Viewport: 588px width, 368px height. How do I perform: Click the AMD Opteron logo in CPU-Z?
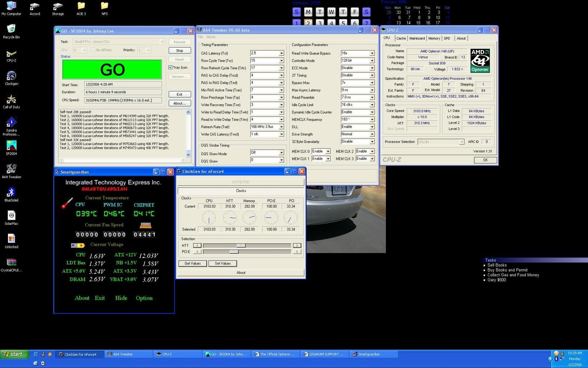[x=480, y=61]
